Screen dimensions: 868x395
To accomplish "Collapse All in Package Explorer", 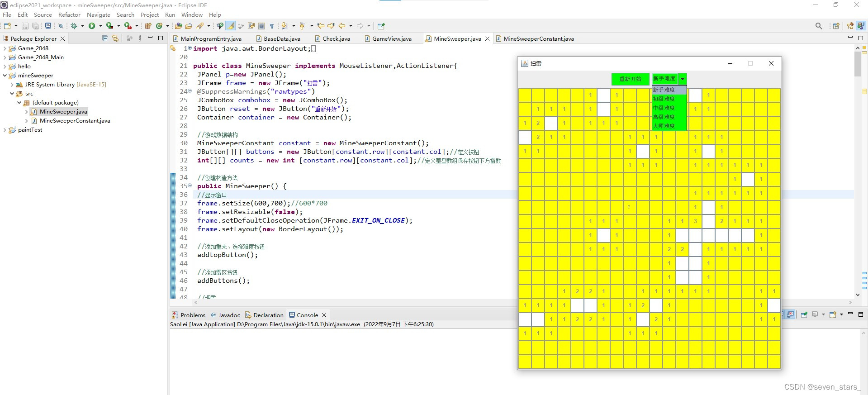I will (105, 38).
